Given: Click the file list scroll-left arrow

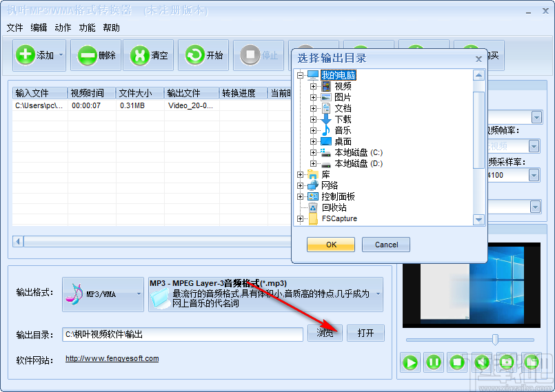Looking at the screenshot, I should click(18, 242).
